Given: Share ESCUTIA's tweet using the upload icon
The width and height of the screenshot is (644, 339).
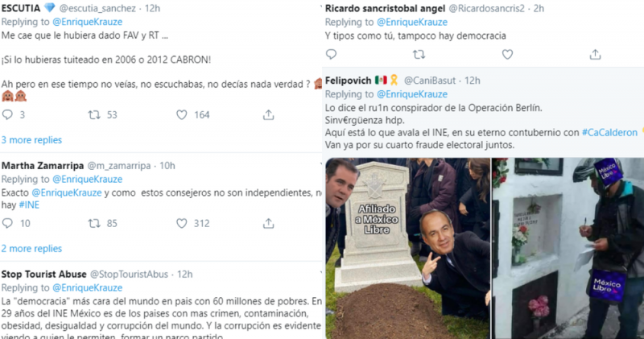Looking at the screenshot, I should click(269, 114).
